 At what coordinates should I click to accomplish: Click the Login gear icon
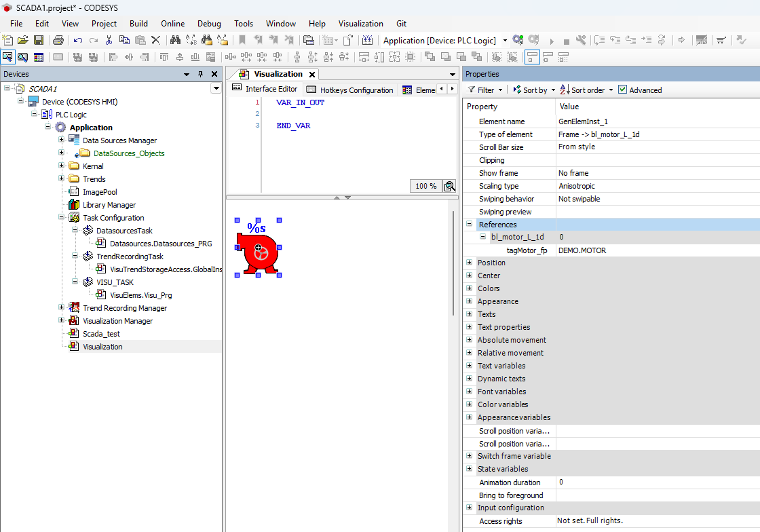518,40
